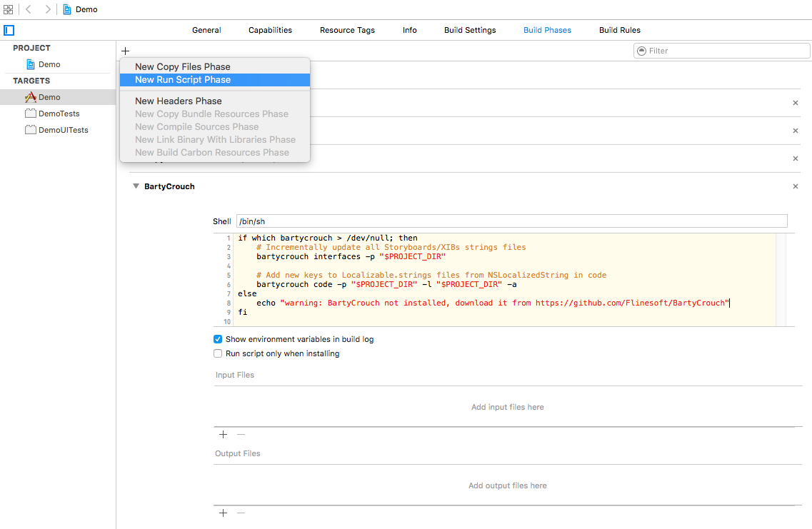Screen dimensions: 812x529
Task: Add an output file with plus
Action: click(x=224, y=513)
